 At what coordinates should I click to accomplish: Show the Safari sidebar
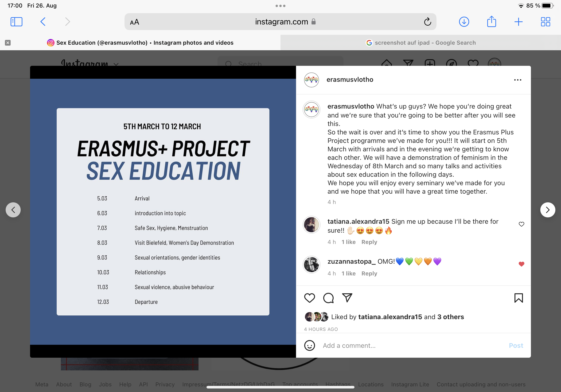pos(16,22)
